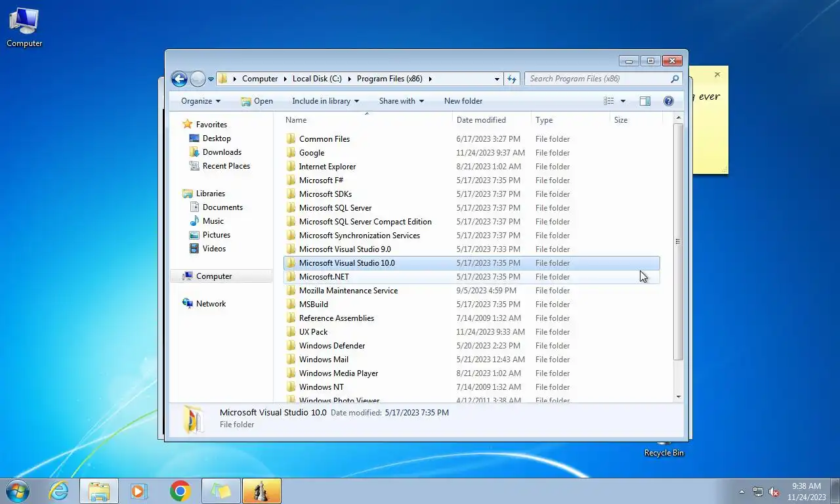
Task: Sort by the Type column header
Action: click(570, 120)
